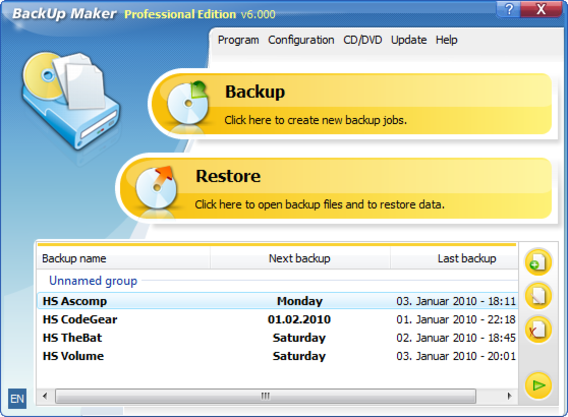
Task: Click the Backup banner to create jobs
Action: (351, 104)
